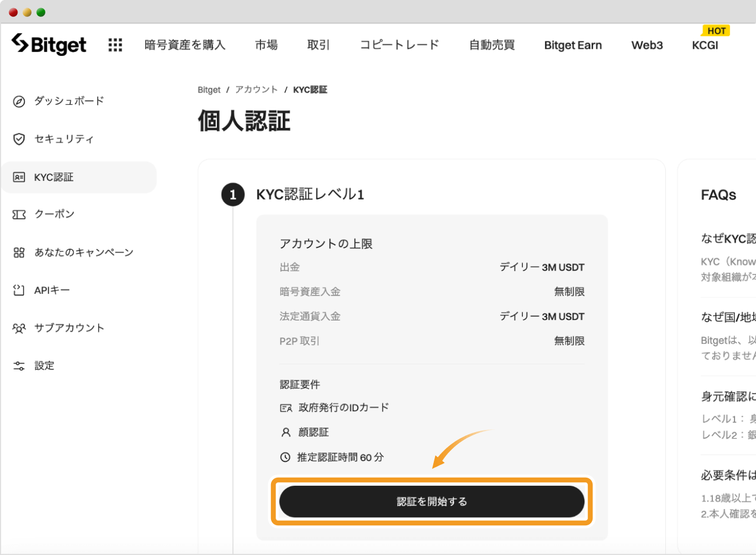Image resolution: width=756 pixels, height=555 pixels.
Task: Click the sub-account people icon
Action: 19,328
